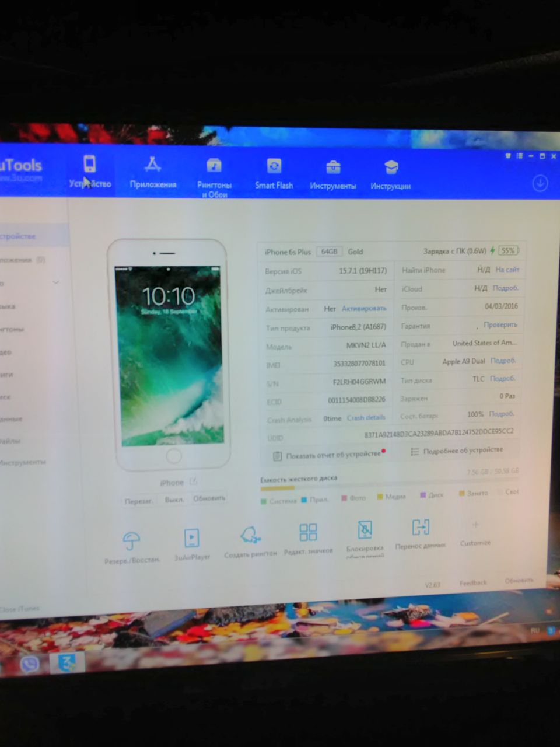The image size is (560, 747).
Task: Click Проверить in the warranty row
Action: (500, 324)
